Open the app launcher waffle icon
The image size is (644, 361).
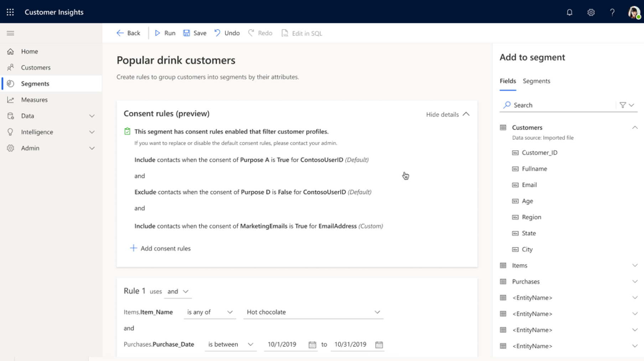[10, 12]
